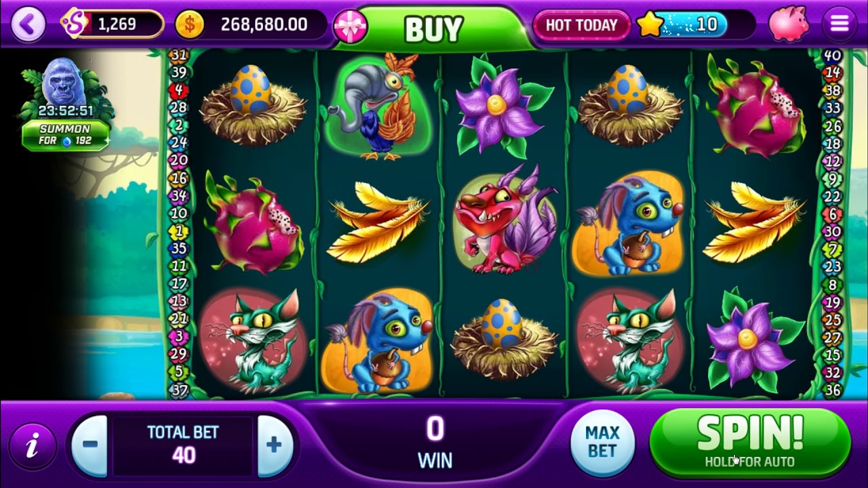
Task: Click Summon for 192 gems button
Action: 65,135
